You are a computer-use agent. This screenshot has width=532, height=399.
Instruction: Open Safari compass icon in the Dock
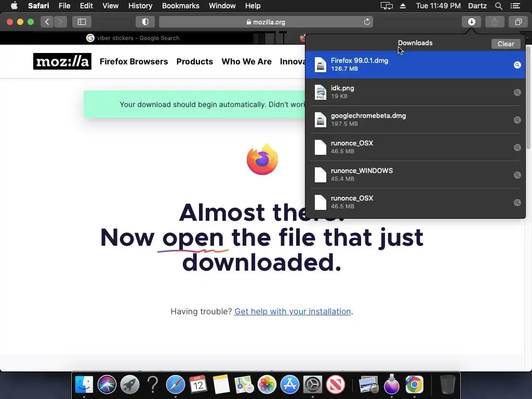pos(176,385)
